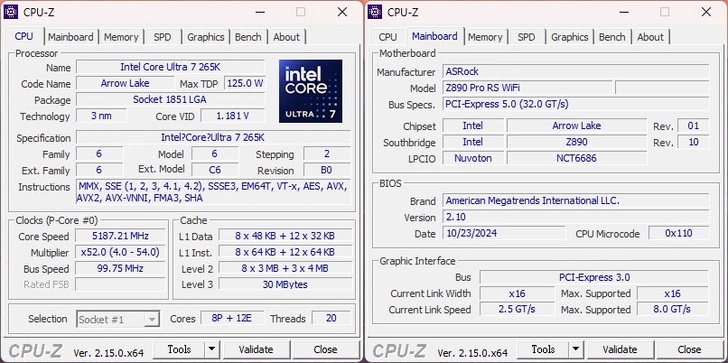Click the Close button in right window
728x363 pixels.
(x=689, y=349)
